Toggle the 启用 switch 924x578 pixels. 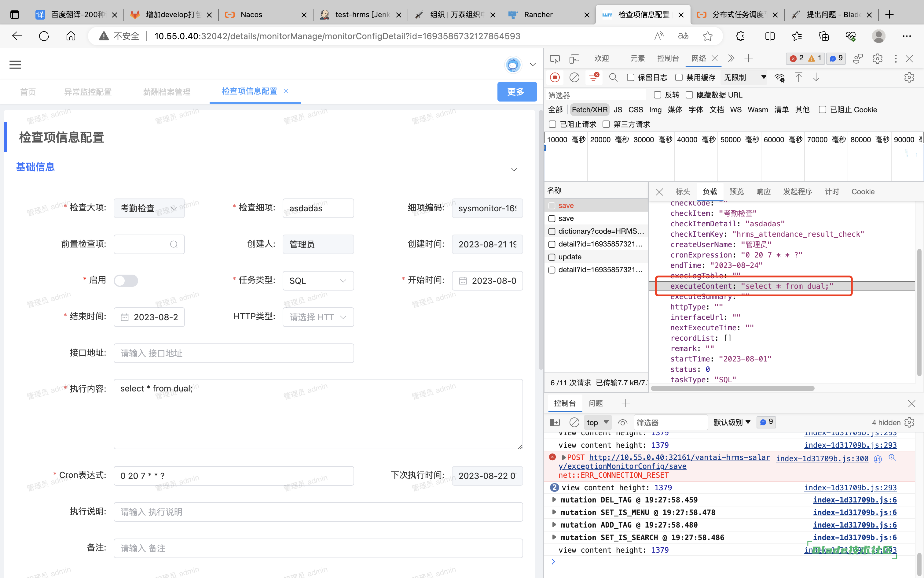(x=126, y=281)
